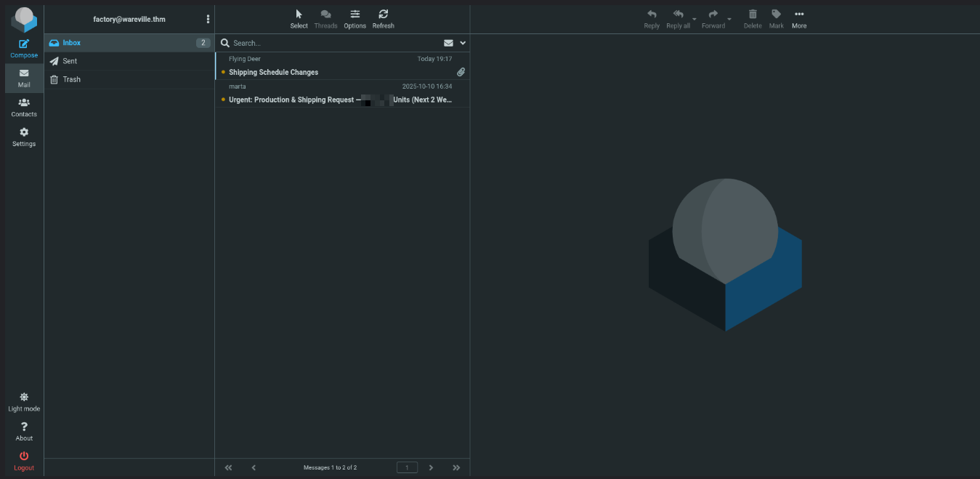The image size is (980, 479).
Task: Open folder actions menu beside account name
Action: tap(208, 19)
